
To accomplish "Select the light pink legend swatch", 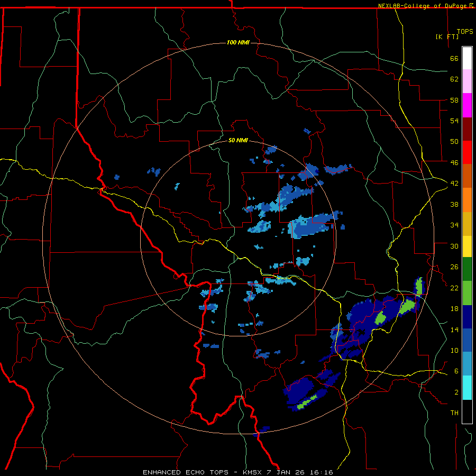I will point(467,81).
